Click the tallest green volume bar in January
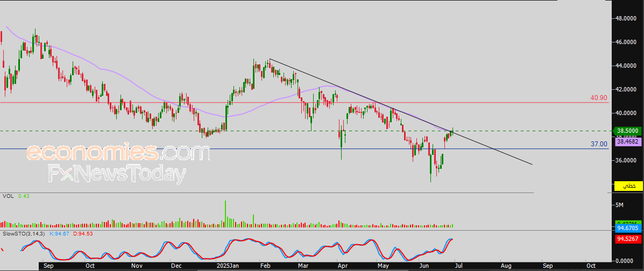The height and width of the screenshot is (271, 644). [225, 214]
